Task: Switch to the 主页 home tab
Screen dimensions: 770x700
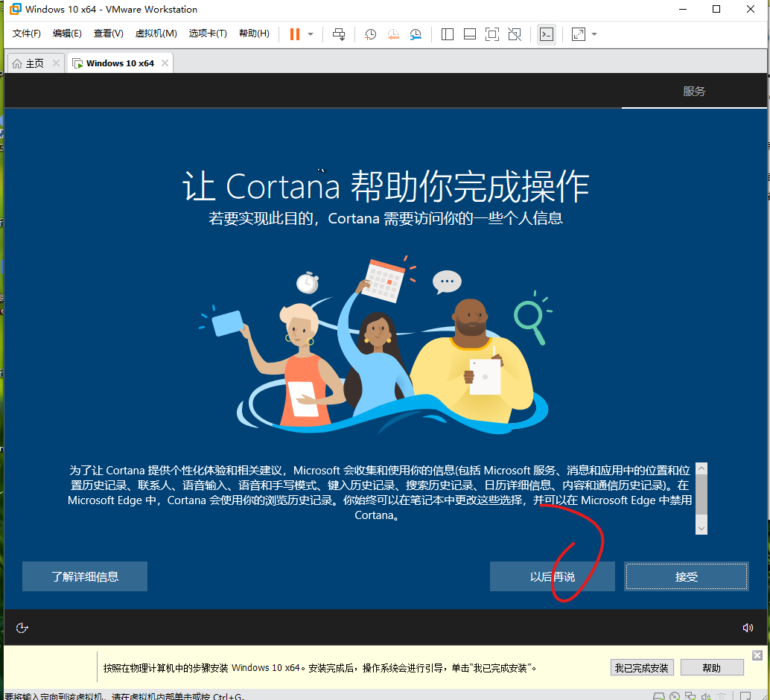Action: 34,63
